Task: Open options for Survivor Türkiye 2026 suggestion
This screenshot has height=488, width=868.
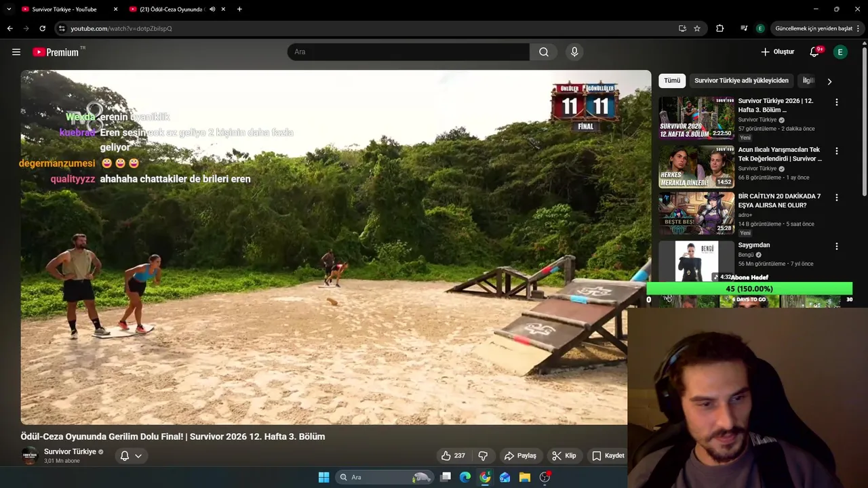Action: click(836, 102)
